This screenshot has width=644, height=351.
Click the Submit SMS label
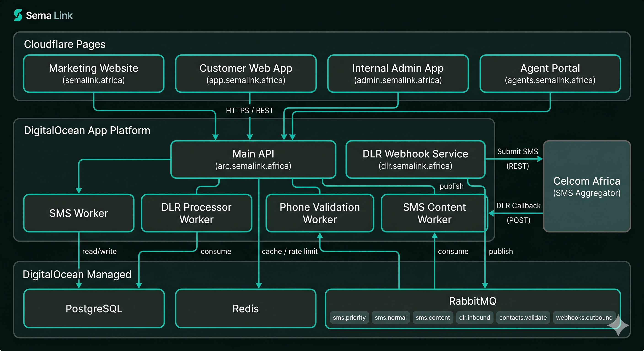coord(518,152)
